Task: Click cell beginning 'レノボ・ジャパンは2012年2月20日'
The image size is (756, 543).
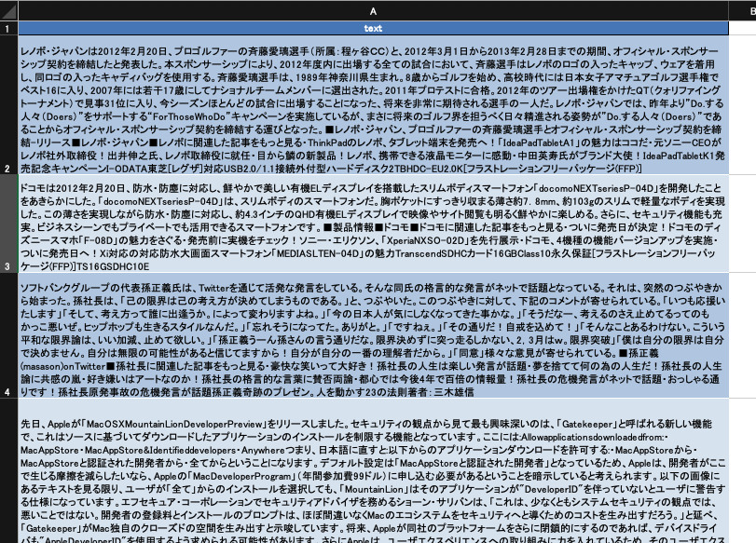Action: (x=373, y=105)
